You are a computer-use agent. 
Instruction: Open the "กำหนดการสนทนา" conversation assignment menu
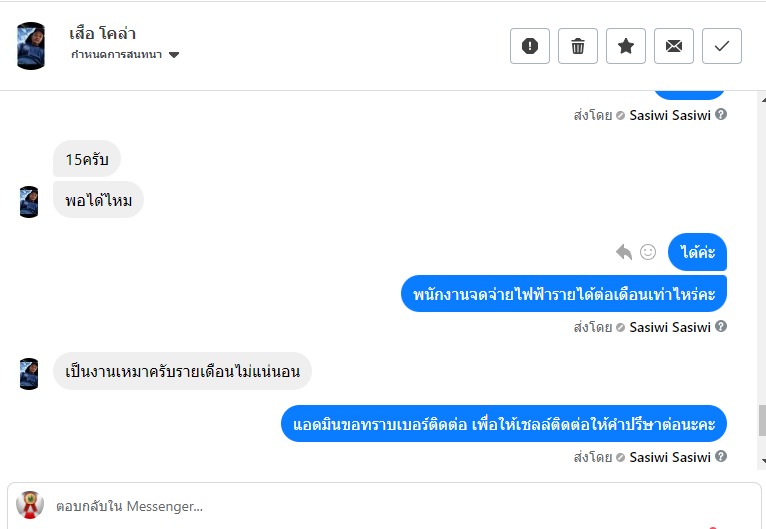pyautogui.click(x=118, y=55)
